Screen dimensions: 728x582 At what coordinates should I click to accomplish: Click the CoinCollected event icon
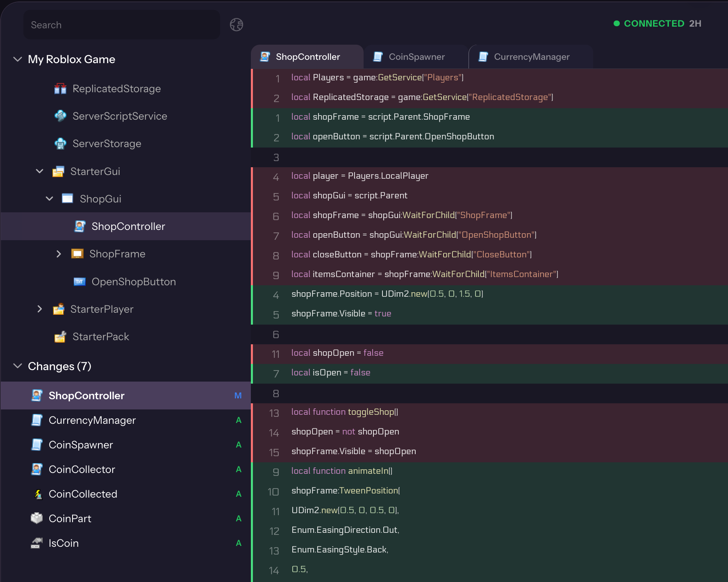point(38,494)
